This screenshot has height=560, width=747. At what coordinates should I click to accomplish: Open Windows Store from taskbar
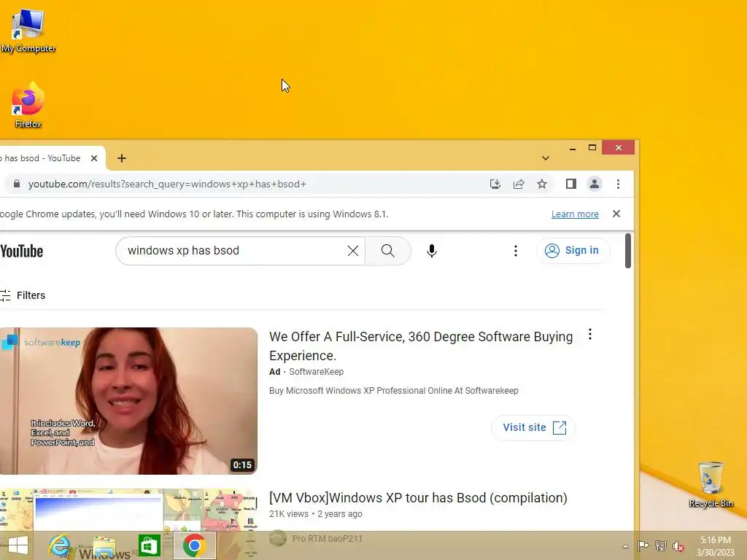pyautogui.click(x=149, y=545)
